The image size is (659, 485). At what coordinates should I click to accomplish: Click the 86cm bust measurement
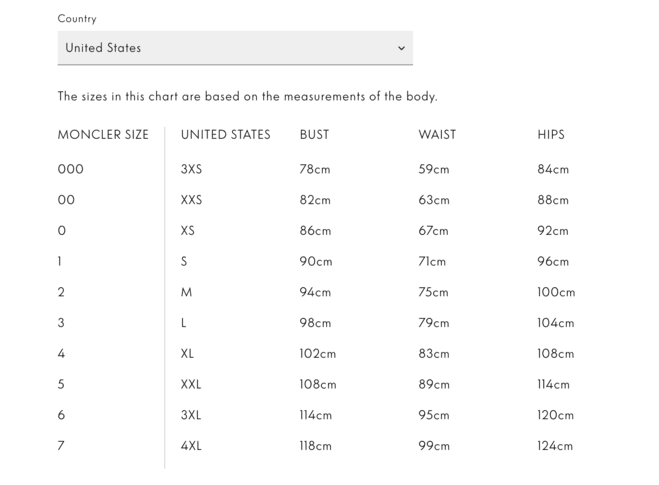[315, 231]
